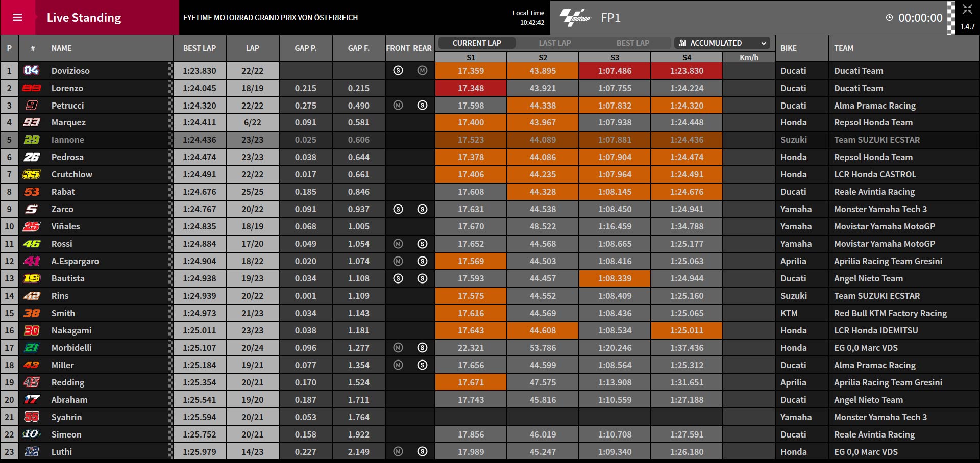Click Rossi's front tyre M icon
Image resolution: width=980 pixels, height=463 pixels.
(398, 244)
